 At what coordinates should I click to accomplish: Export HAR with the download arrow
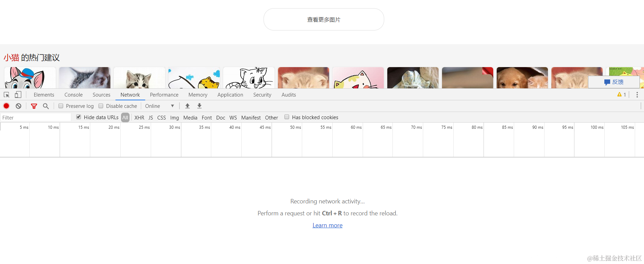199,106
